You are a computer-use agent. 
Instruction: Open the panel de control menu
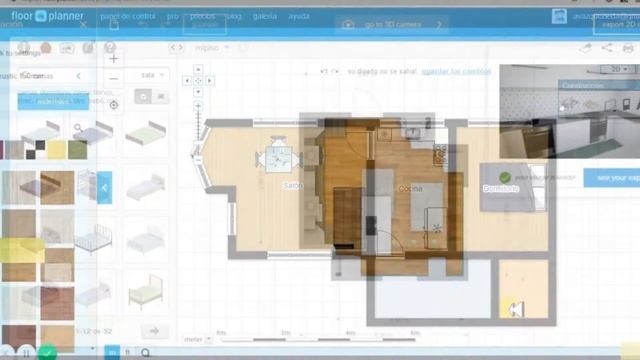coord(128,16)
